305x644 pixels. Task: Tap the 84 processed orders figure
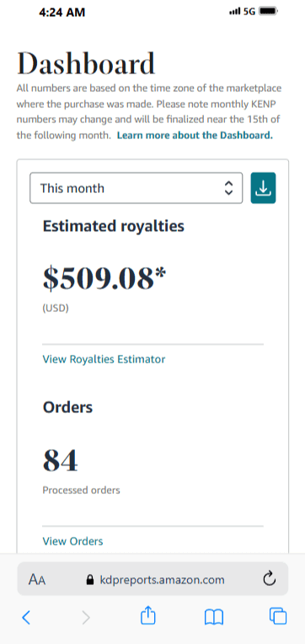pos(61,460)
